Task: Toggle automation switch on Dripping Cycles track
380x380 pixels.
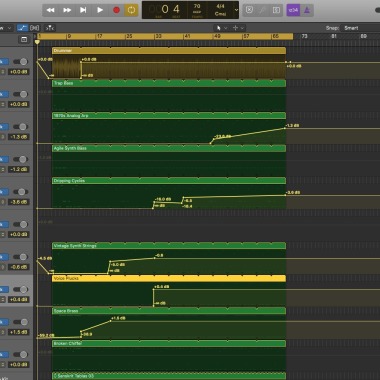Action: (x=20, y=192)
